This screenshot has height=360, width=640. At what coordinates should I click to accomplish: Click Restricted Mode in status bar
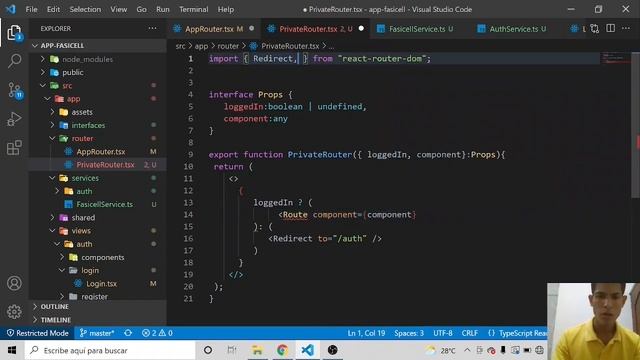[x=38, y=333]
